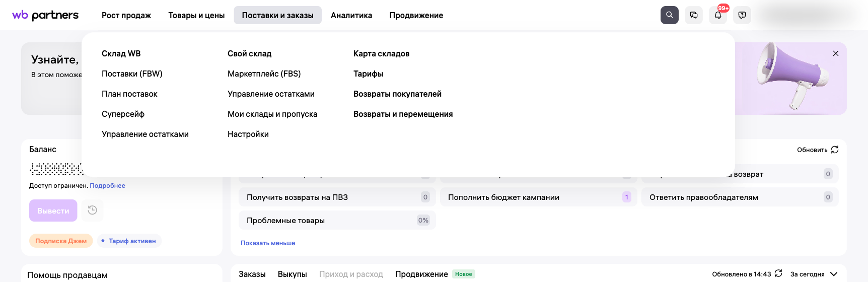The image size is (868, 282).
Task: Select Маркетплейс (FBS) entry
Action: tap(264, 74)
